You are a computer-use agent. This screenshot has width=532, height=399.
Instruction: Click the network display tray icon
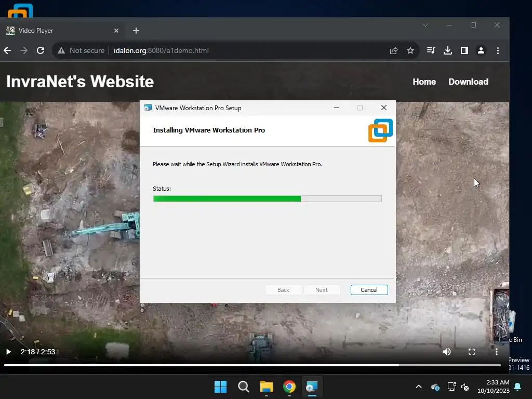tap(451, 387)
